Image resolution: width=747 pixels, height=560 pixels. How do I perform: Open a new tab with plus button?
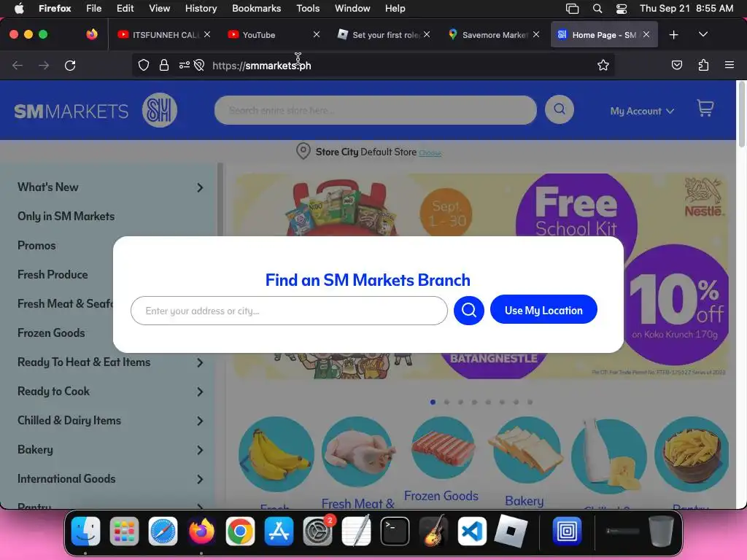673,35
